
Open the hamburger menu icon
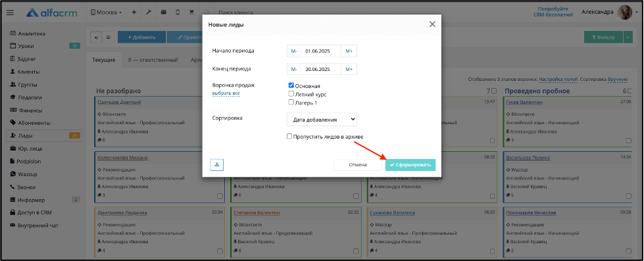11,12
